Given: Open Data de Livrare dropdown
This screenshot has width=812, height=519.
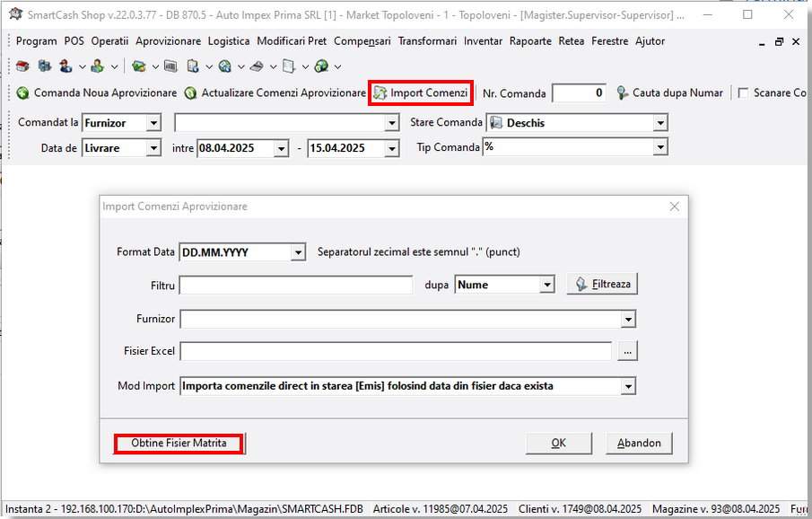Looking at the screenshot, I should point(153,148).
